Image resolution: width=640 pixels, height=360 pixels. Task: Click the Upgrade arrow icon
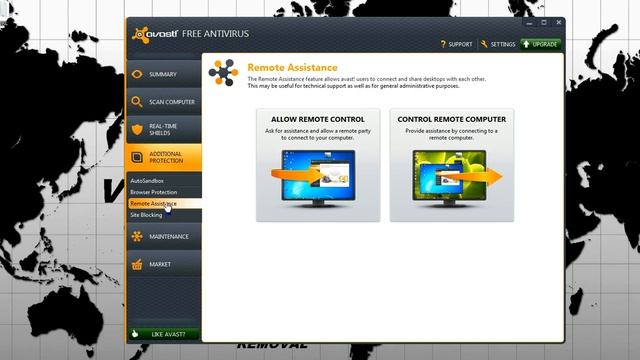click(526, 44)
